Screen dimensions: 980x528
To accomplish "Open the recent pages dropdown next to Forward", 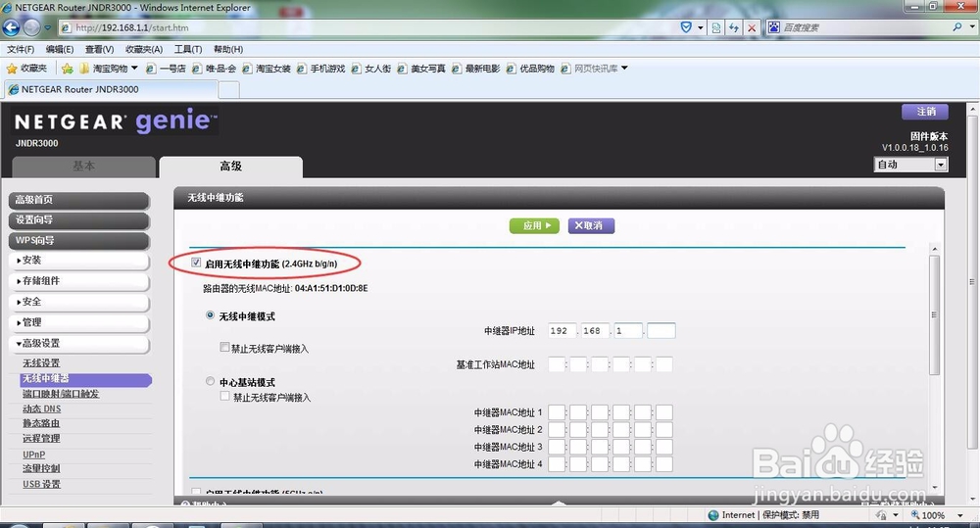I will click(x=47, y=27).
